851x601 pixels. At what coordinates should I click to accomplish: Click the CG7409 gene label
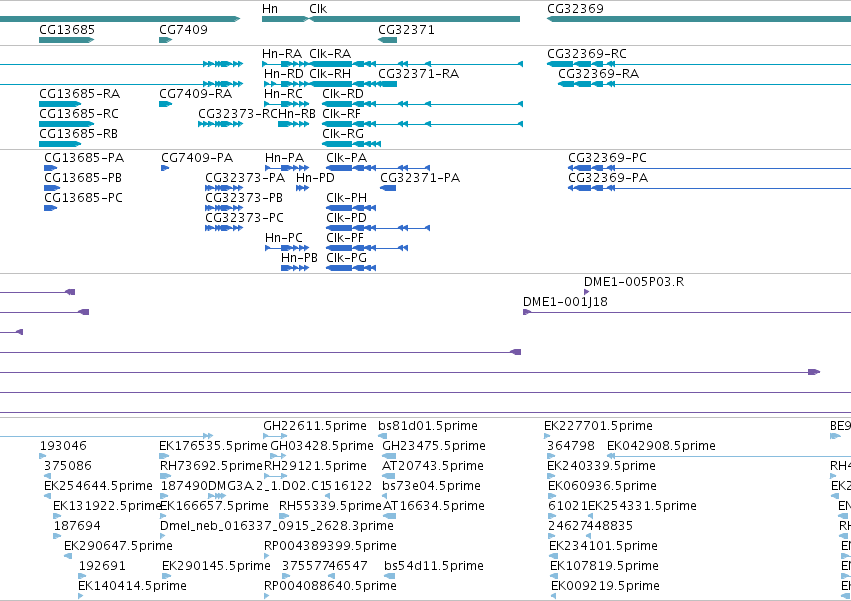tap(183, 29)
